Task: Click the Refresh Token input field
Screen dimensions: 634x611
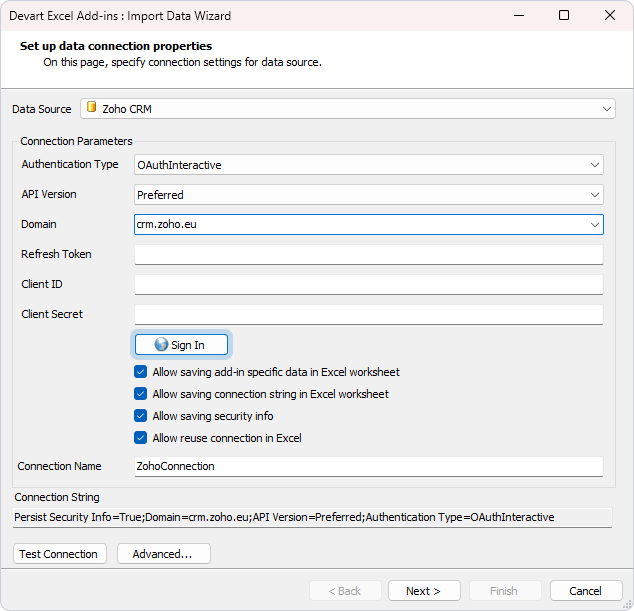Action: tap(369, 254)
